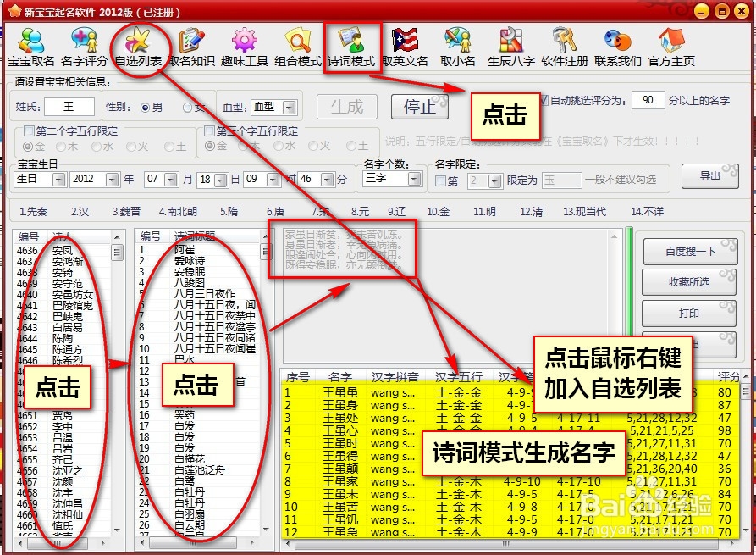Open the 联系我们 icon

click(x=618, y=47)
